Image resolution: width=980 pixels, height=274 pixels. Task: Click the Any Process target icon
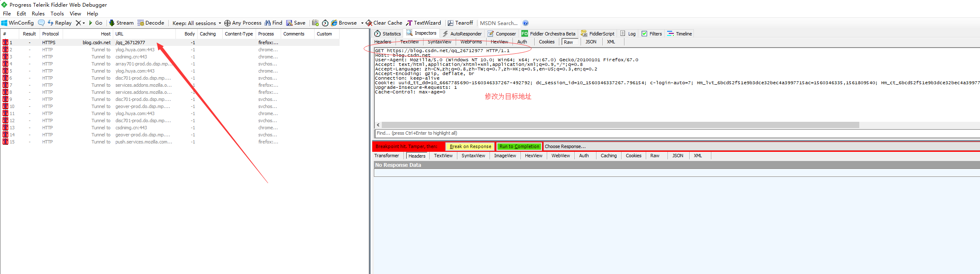227,23
